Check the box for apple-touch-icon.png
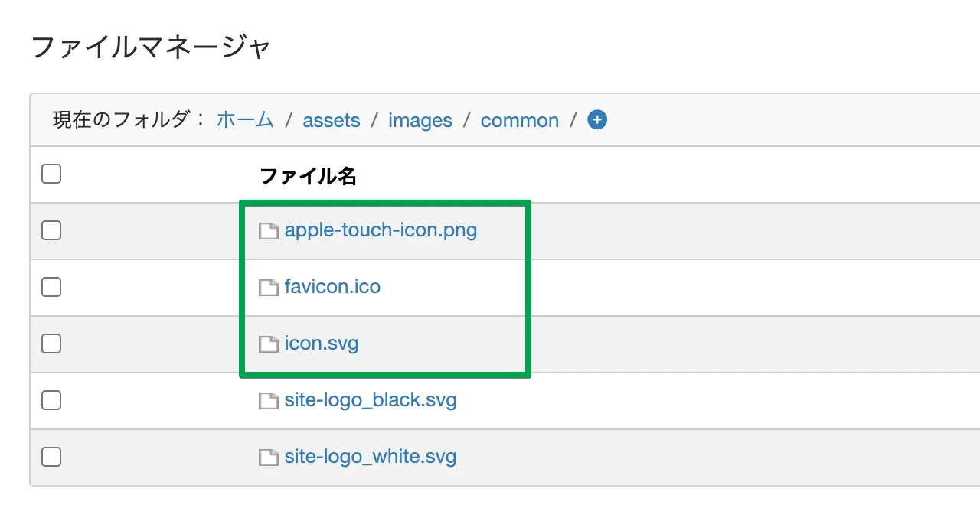This screenshot has height=505, width=980. pos(51,230)
